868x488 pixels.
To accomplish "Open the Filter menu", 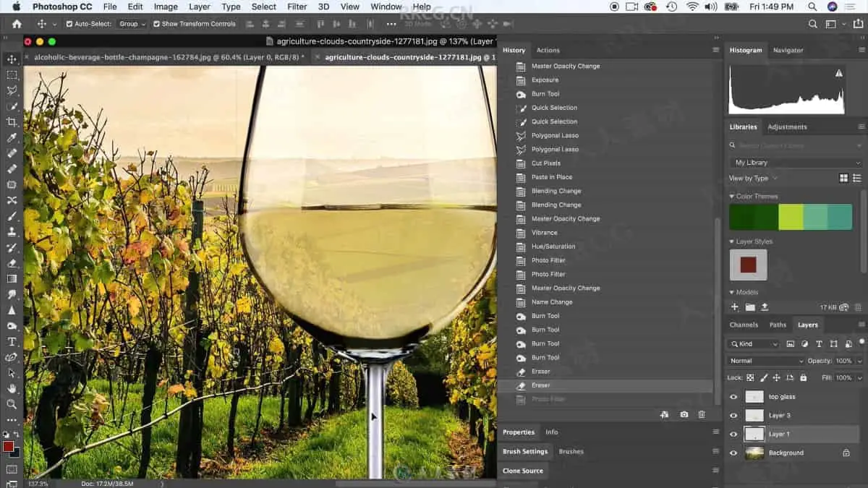I will (297, 7).
